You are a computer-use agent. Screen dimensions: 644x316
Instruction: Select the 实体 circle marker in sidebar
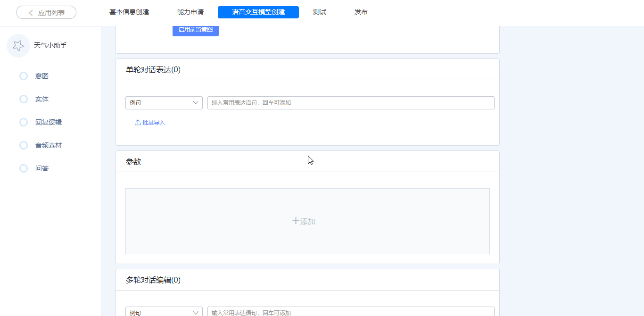(24, 99)
